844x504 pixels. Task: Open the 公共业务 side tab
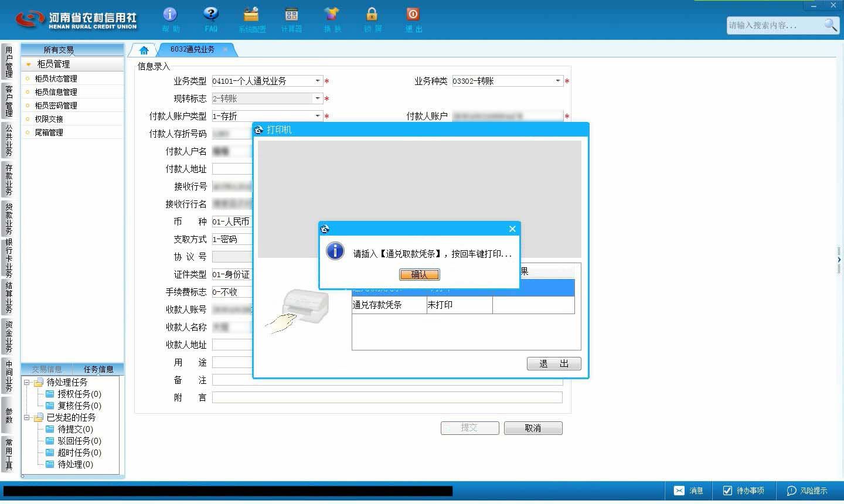click(9, 140)
